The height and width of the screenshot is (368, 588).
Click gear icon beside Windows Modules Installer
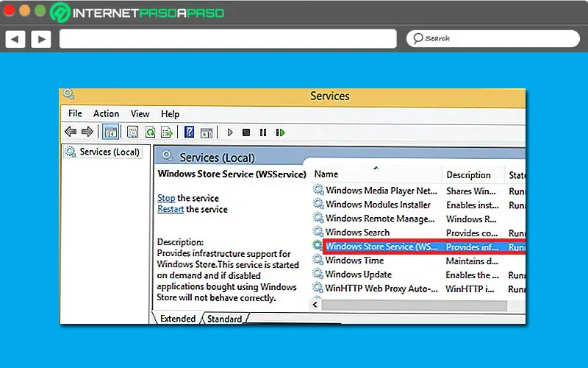tap(318, 204)
